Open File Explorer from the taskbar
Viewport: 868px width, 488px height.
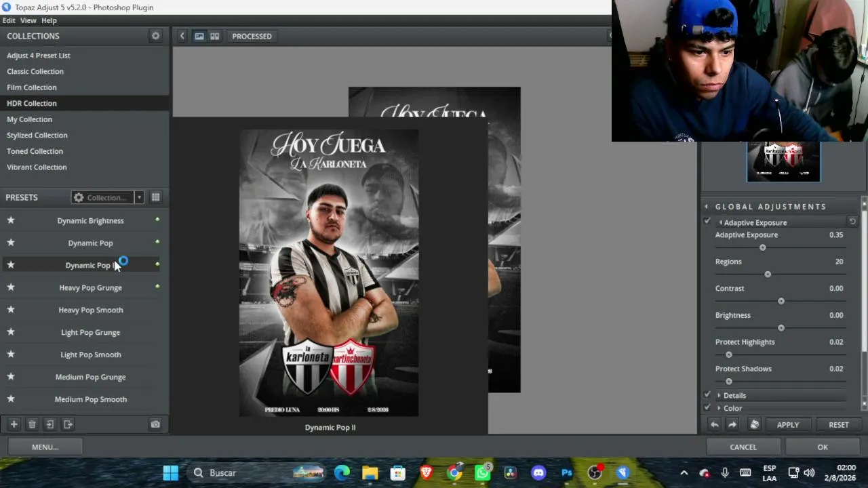[370, 473]
